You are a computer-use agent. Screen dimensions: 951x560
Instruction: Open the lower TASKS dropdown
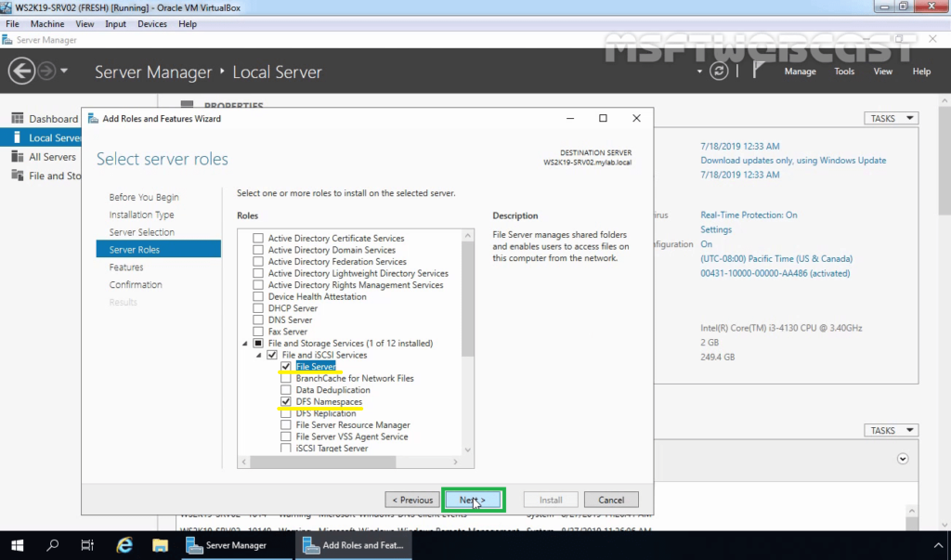(891, 430)
